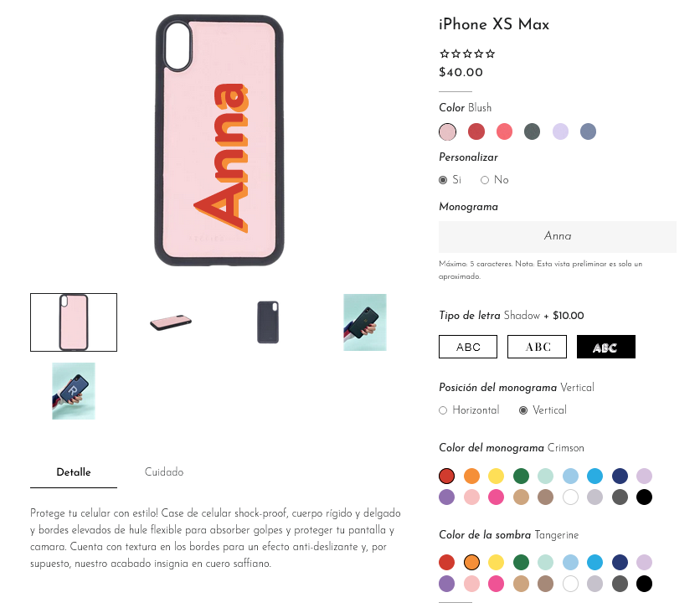Open thumbnail of blue case with R
This screenshot has width=700, height=613.
coord(74,391)
